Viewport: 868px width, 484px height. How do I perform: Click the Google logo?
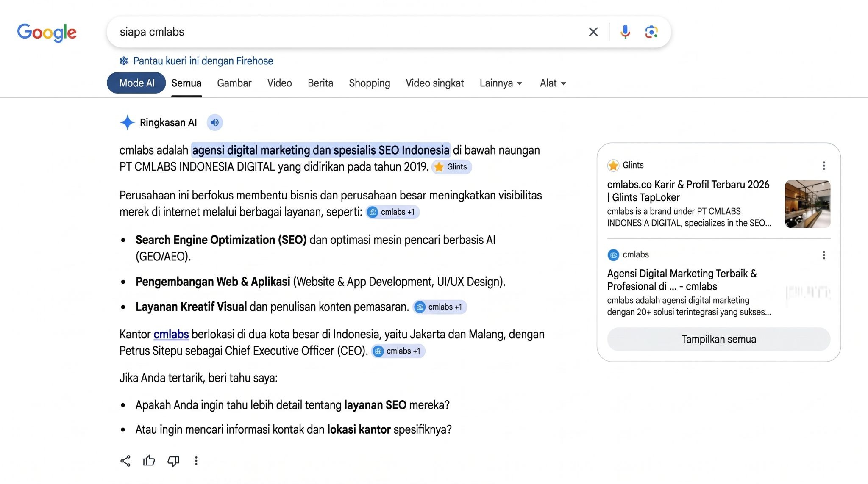pos(47,33)
